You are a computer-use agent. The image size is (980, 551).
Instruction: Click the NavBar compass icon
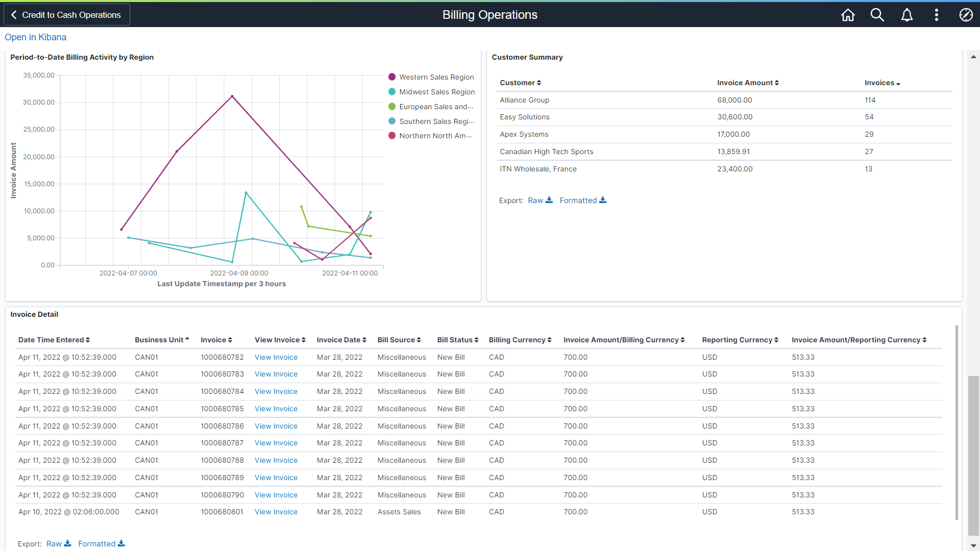966,15
